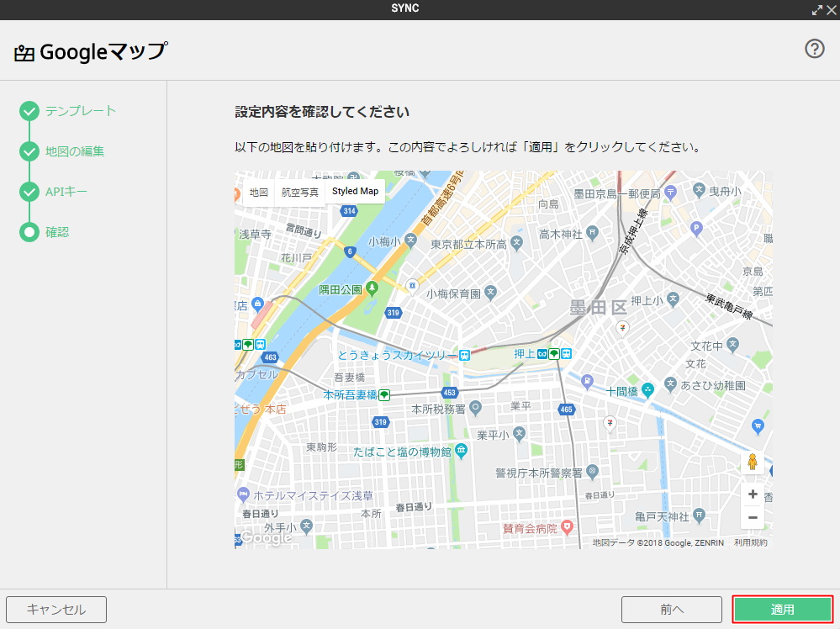Click the 設定内容を確認してください heading
840x629 pixels.
322,112
